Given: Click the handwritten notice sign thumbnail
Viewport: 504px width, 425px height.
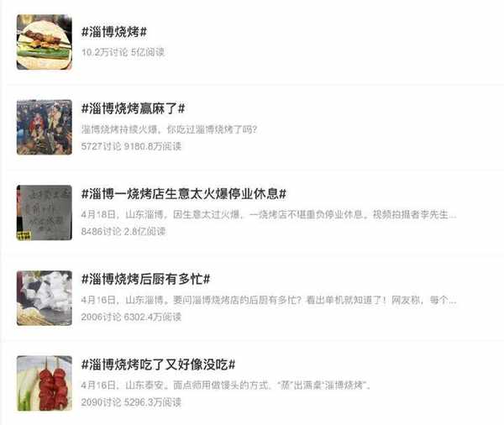Looking at the screenshot, I should (x=45, y=212).
